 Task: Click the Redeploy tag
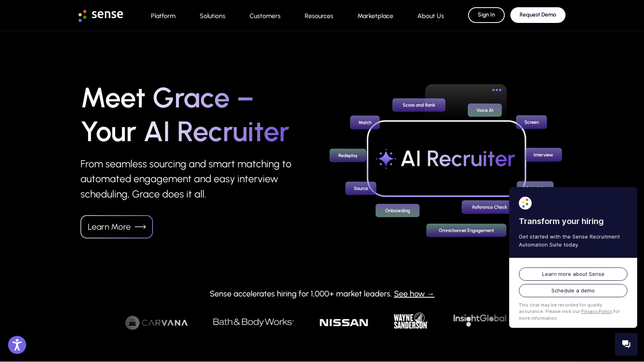[x=348, y=156]
